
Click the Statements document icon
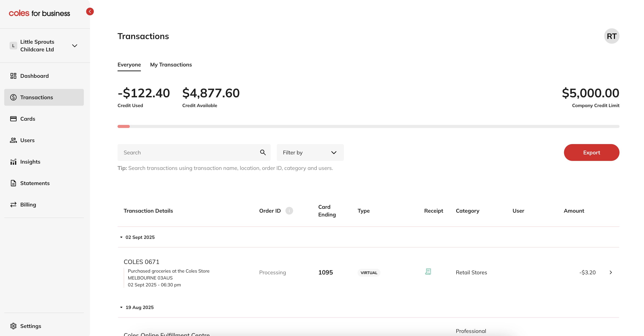coord(13,183)
